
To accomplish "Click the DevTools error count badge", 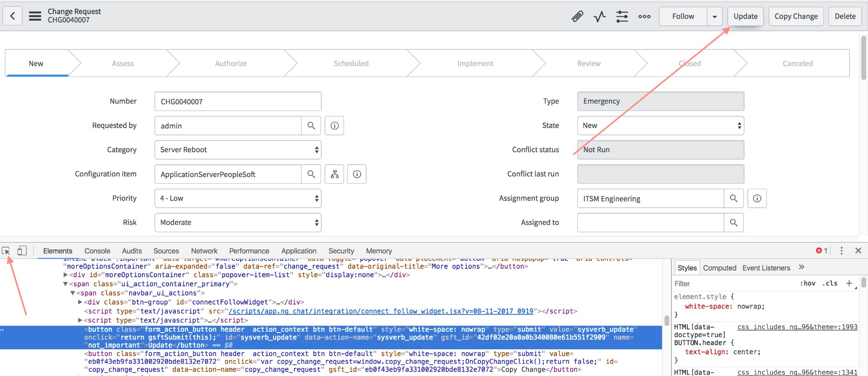I will [x=821, y=251].
